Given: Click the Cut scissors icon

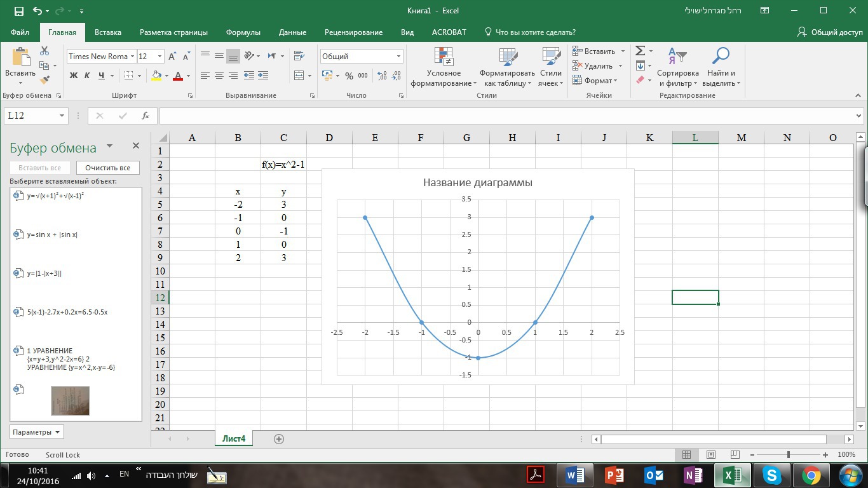Looking at the screenshot, I should point(44,51).
